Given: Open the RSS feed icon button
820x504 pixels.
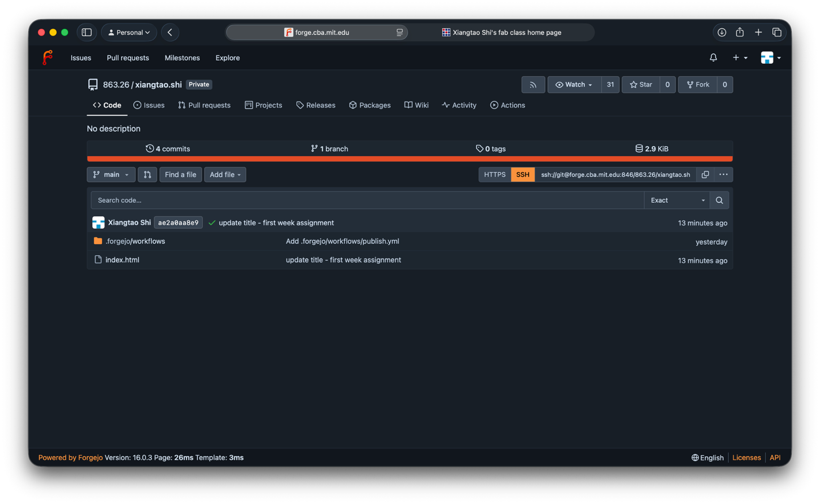Looking at the screenshot, I should coord(533,85).
